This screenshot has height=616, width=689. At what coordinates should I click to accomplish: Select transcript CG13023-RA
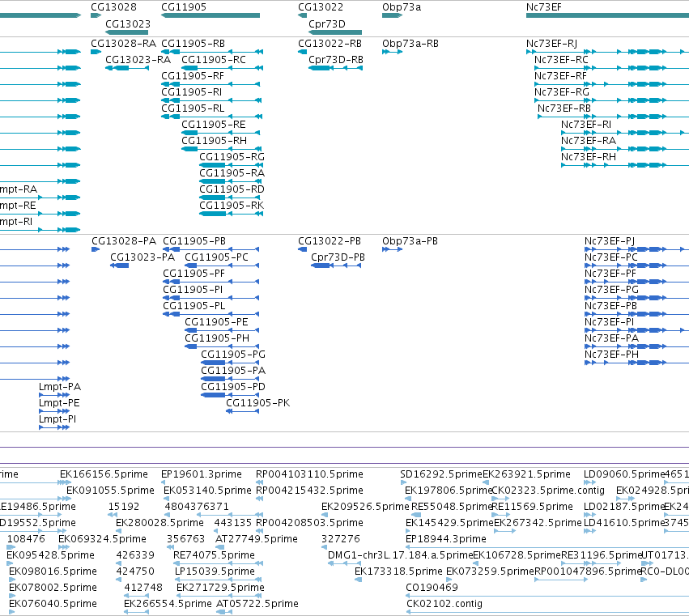138,60
